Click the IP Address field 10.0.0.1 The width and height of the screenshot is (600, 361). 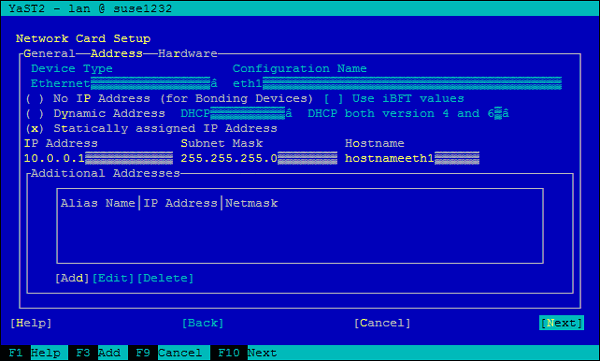tap(98, 158)
